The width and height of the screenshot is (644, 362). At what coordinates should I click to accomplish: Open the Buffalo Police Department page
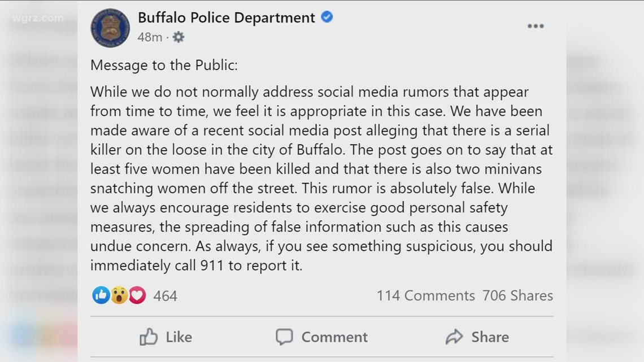click(226, 18)
